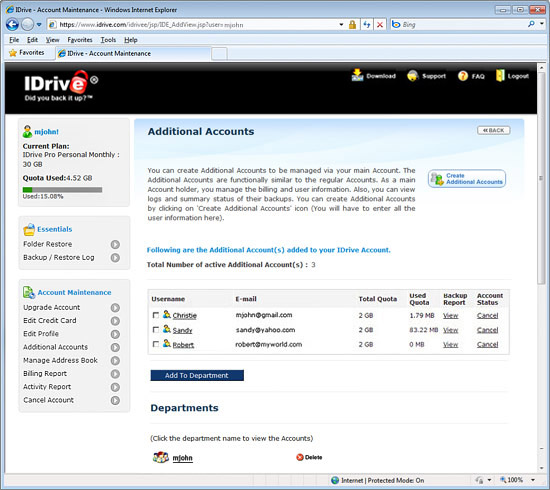Viewport: 550px width, 490px height.
Task: Click the BACK button
Action: (x=494, y=130)
